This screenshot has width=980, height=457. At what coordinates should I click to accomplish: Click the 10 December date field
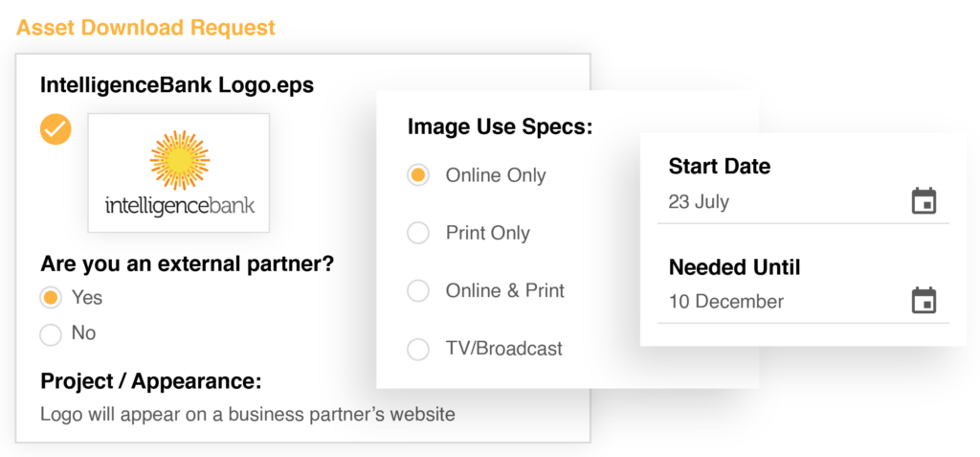point(803,302)
